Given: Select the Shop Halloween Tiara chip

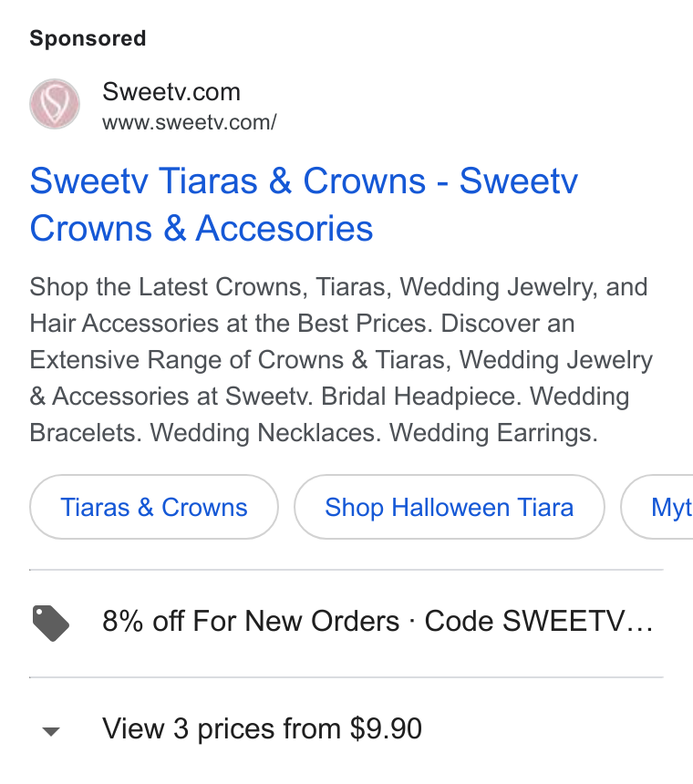Looking at the screenshot, I should (449, 507).
